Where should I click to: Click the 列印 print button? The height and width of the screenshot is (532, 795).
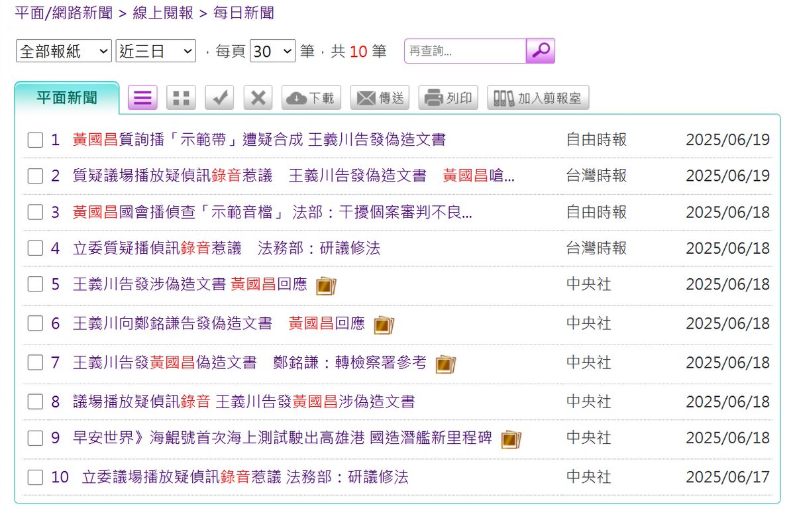click(448, 98)
